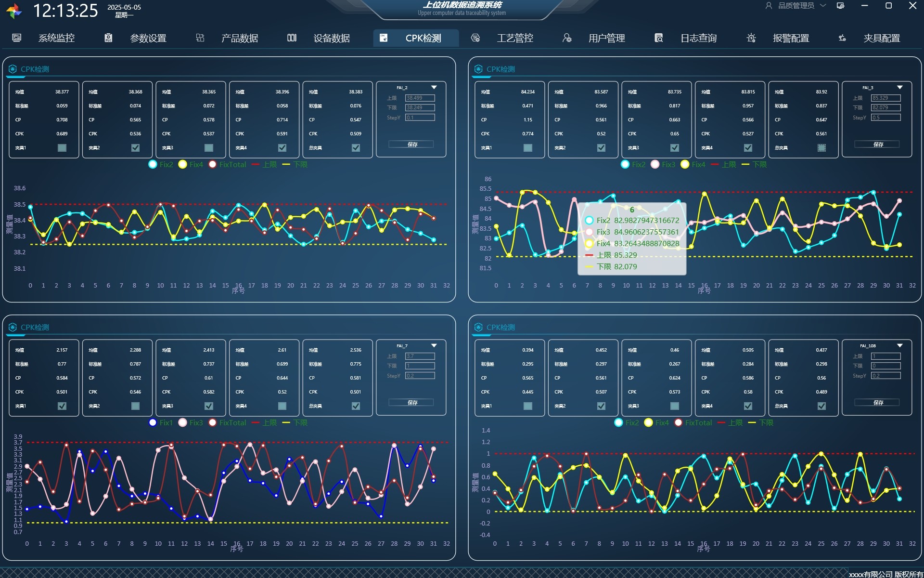Click the Fix4 yellow legend marker in FAI_2 chart

(182, 164)
